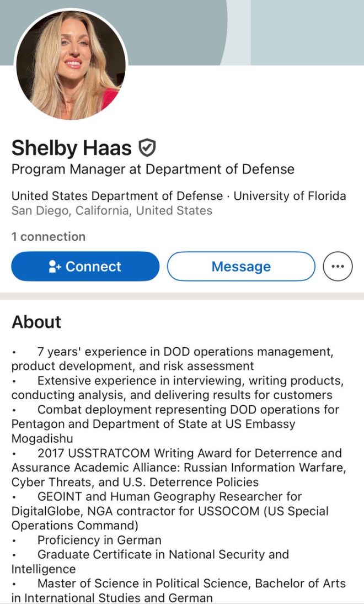The image size is (364, 604).
Task: Click the Message button
Action: pos(241,266)
